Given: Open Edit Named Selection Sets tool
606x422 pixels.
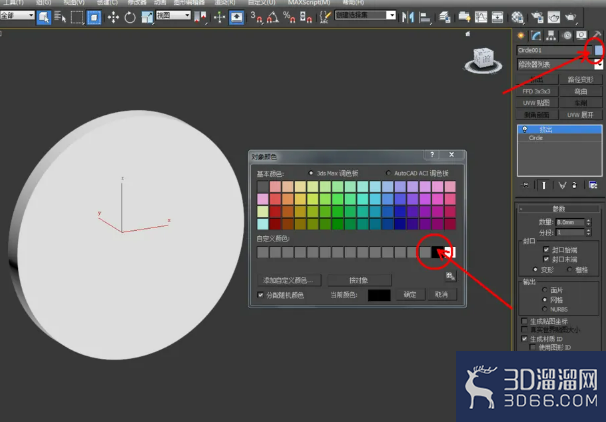Looking at the screenshot, I should tap(325, 17).
